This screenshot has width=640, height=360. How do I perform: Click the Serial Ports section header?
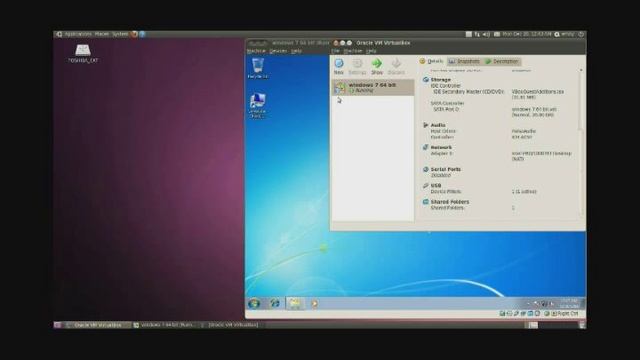click(446, 169)
